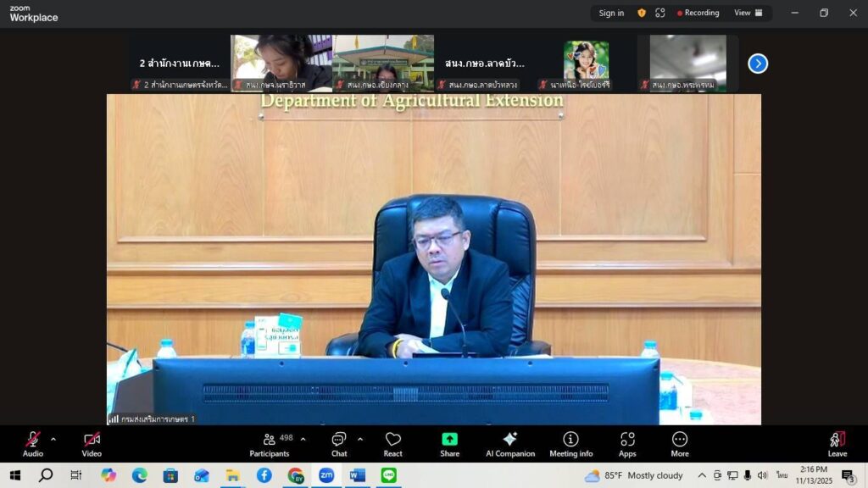868x488 pixels.
Task: Click the green Share screen button
Action: tap(449, 443)
